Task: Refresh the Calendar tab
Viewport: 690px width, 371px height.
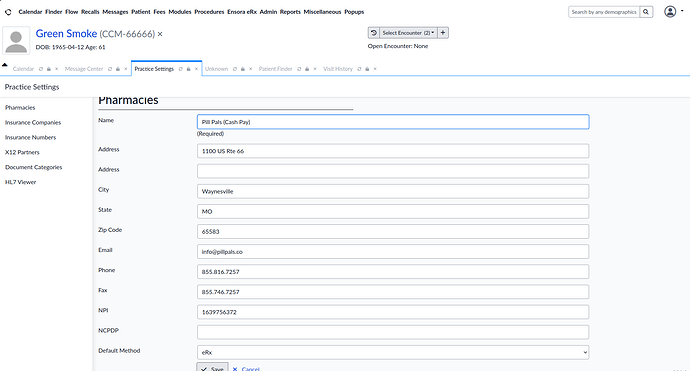Action: pos(41,69)
